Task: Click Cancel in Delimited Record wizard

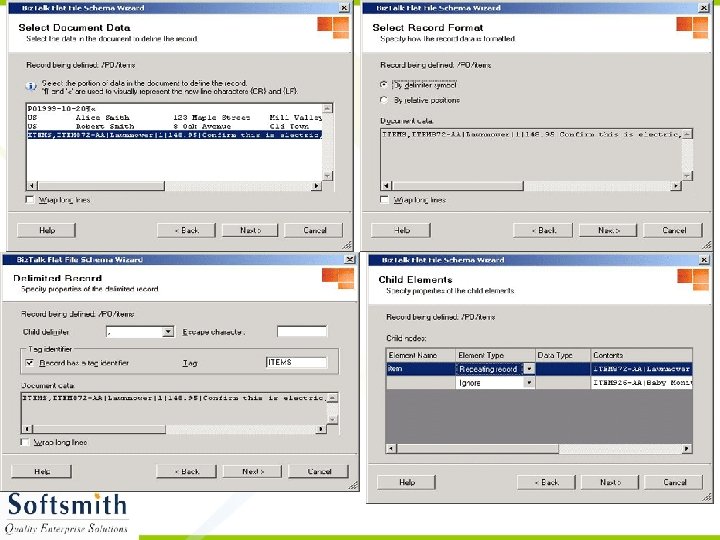Action: tap(319, 471)
